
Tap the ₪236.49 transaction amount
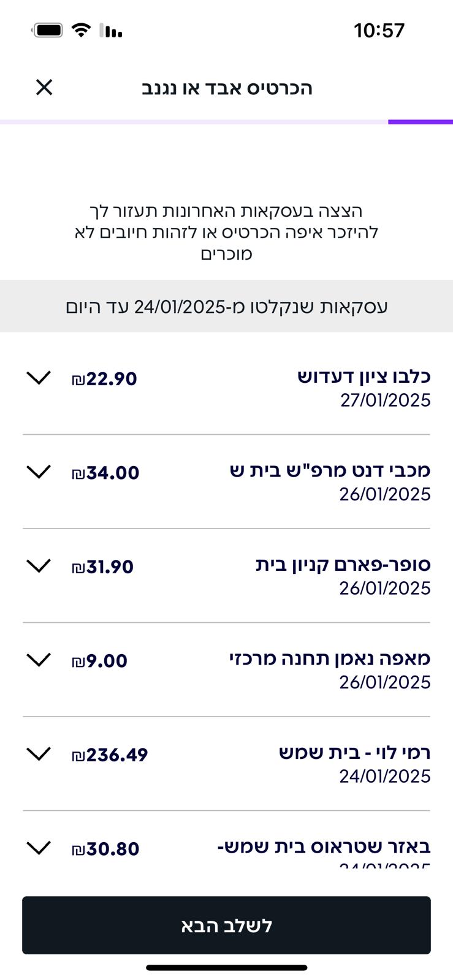[x=110, y=755]
